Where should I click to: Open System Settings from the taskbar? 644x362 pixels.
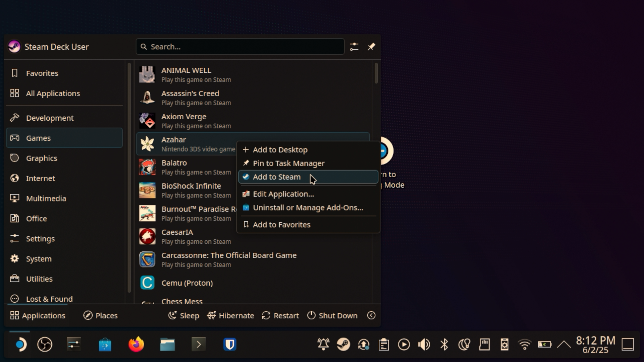tap(74, 345)
